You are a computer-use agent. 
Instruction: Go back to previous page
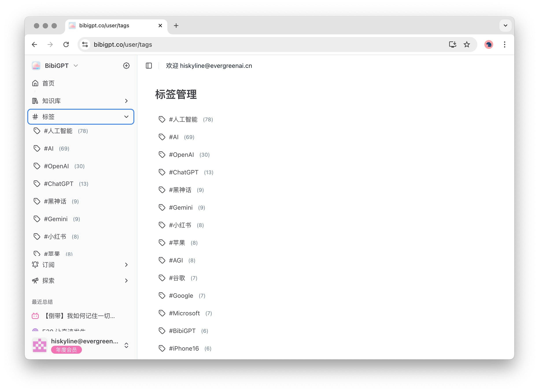tap(35, 44)
